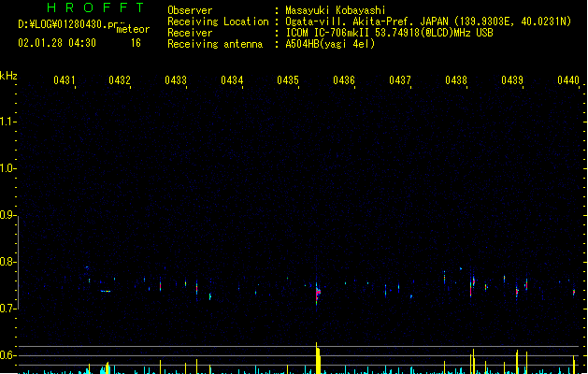Click the 0438 time marker

[x=456, y=80]
